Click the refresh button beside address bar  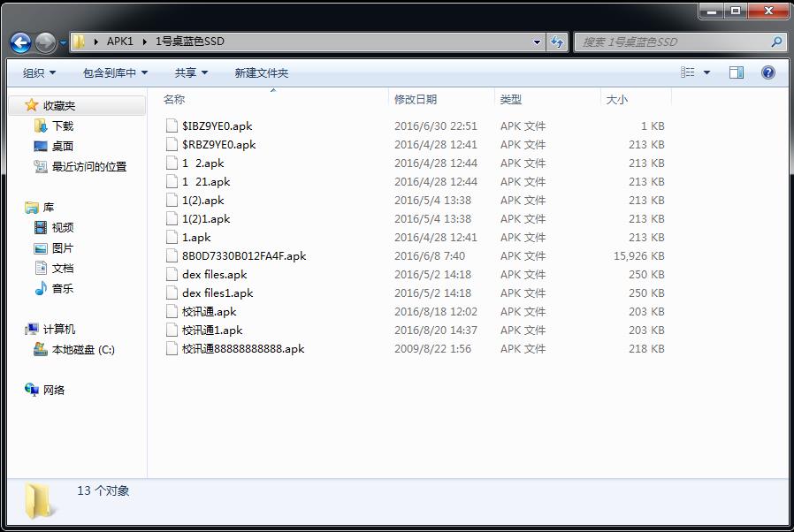558,42
